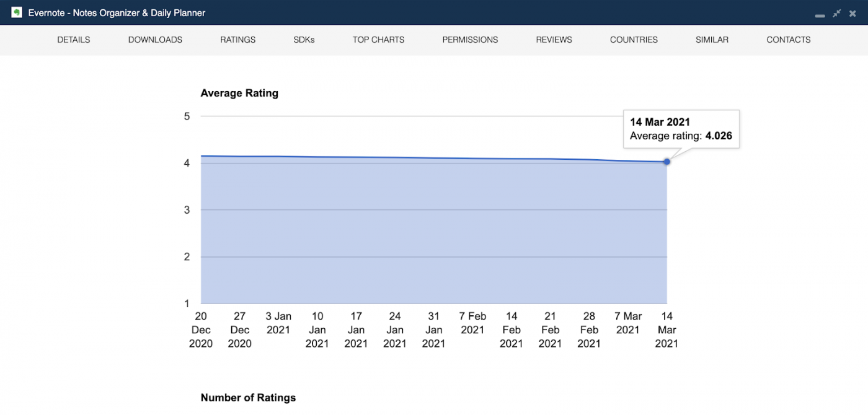Click the Evernote app icon in title bar

[17, 12]
